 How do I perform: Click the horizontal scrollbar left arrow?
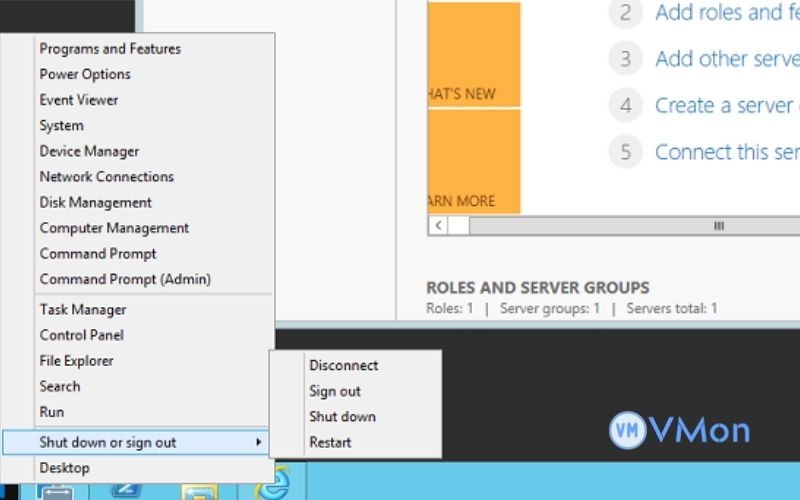coord(438,226)
